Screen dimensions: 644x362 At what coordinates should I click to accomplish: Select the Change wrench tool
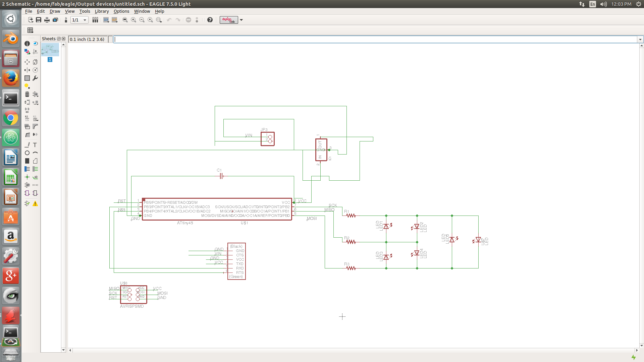(x=35, y=78)
